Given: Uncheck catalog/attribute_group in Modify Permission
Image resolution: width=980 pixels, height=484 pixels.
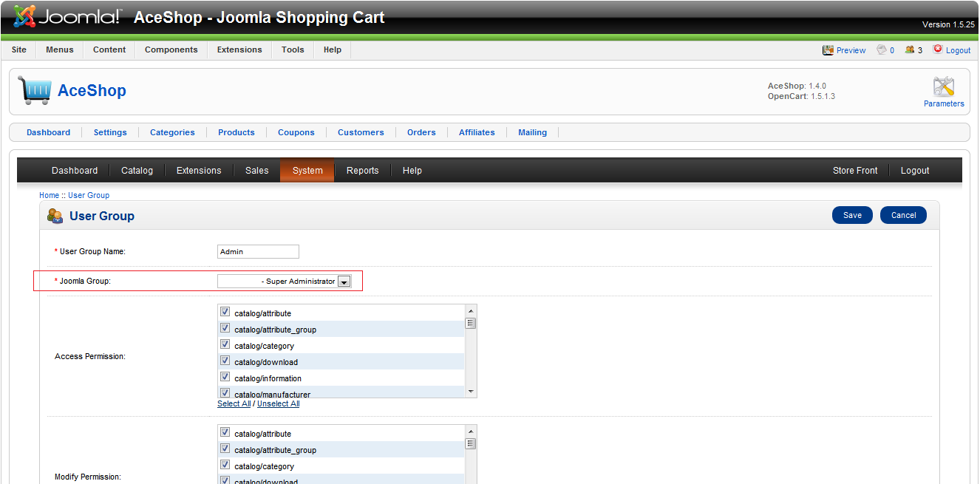Looking at the screenshot, I should 225,449.
